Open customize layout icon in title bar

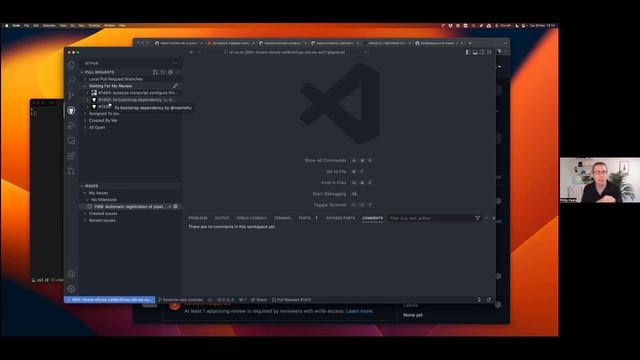pos(489,52)
